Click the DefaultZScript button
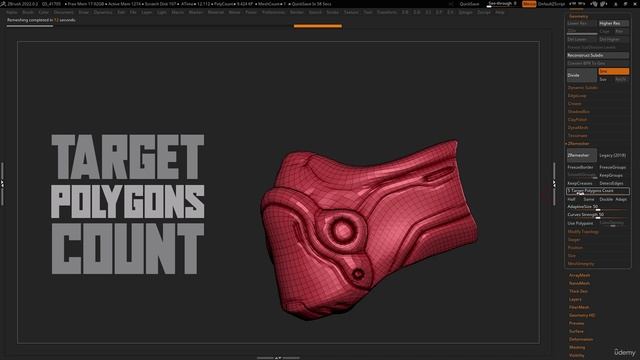Image resolution: width=640 pixels, height=360 pixels. tap(551, 4)
